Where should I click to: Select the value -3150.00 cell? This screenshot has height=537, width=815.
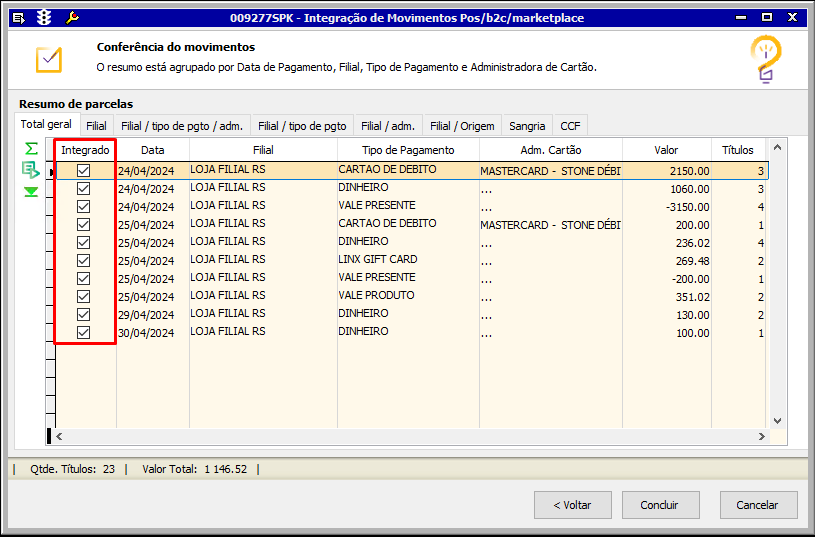point(666,206)
